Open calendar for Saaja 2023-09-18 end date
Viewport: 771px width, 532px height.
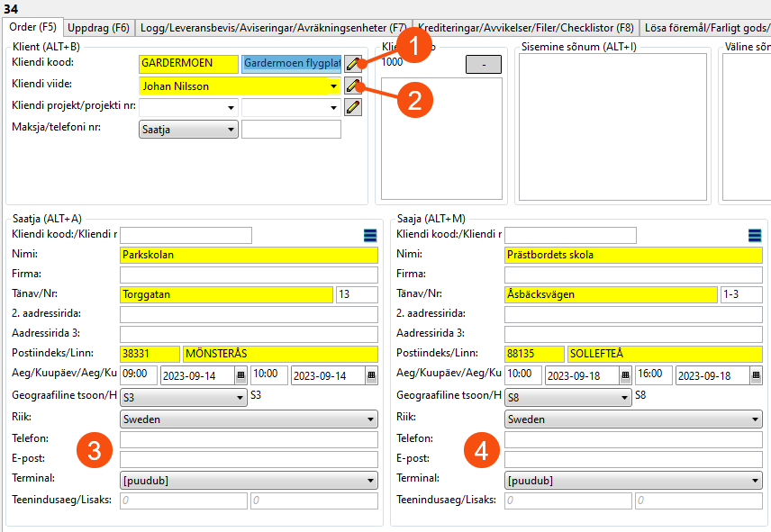(756, 375)
